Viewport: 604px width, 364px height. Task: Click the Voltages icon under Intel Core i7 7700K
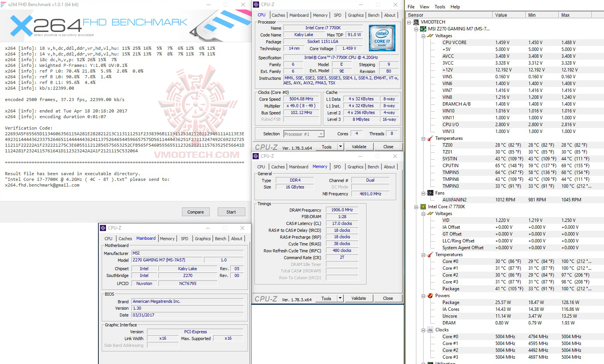(430, 214)
